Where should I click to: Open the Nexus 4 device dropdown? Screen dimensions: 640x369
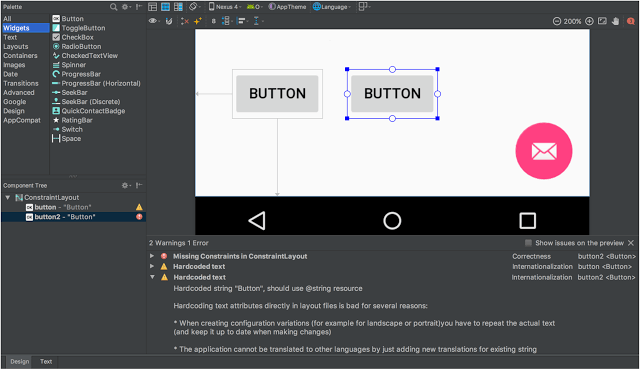point(225,7)
